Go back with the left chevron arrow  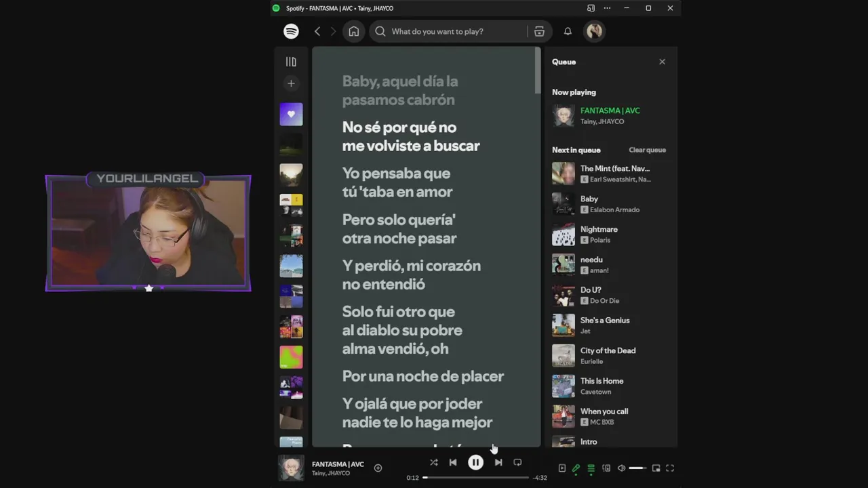[x=317, y=31]
